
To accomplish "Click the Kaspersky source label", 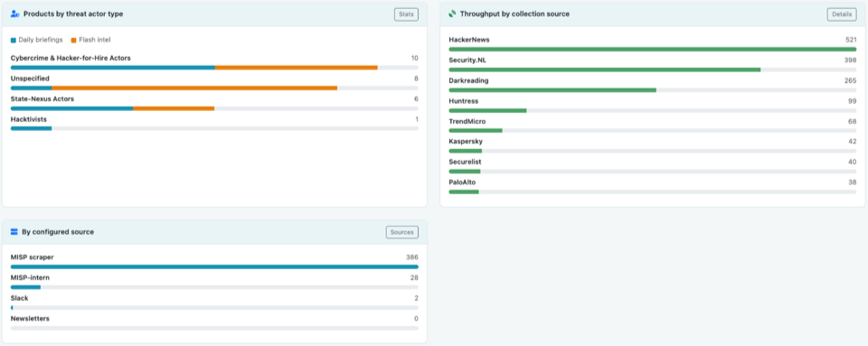I will pyautogui.click(x=466, y=142).
